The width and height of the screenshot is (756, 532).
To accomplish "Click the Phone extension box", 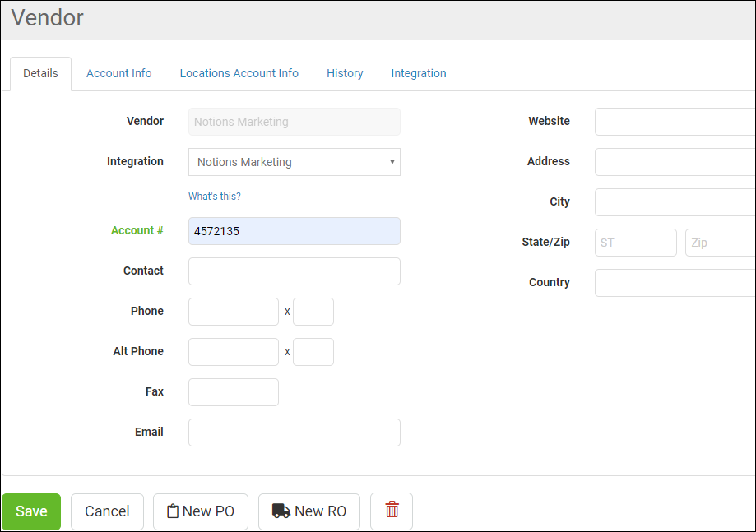I will coord(313,312).
